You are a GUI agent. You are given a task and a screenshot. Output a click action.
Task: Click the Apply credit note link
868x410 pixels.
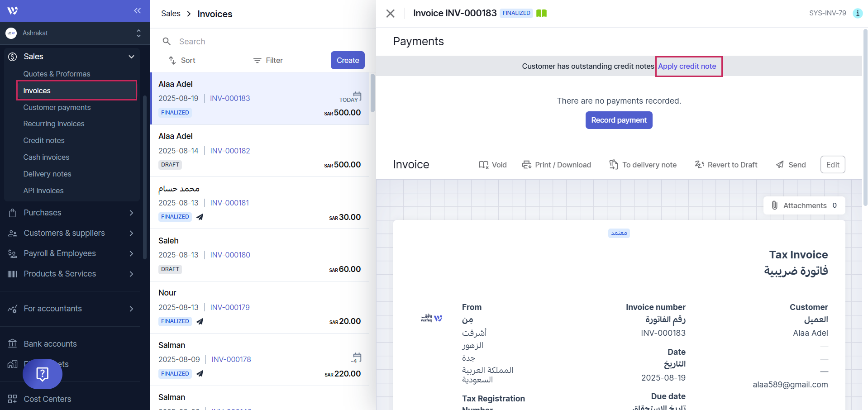pyautogui.click(x=687, y=66)
